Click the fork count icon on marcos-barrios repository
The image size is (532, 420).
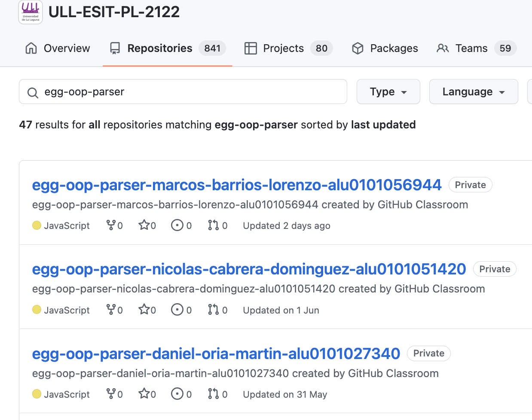coord(110,225)
